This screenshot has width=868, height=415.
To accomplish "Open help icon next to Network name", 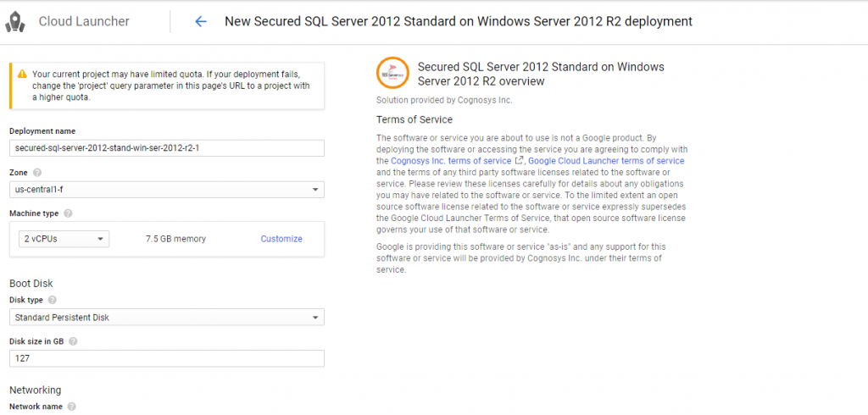I will click(71, 407).
